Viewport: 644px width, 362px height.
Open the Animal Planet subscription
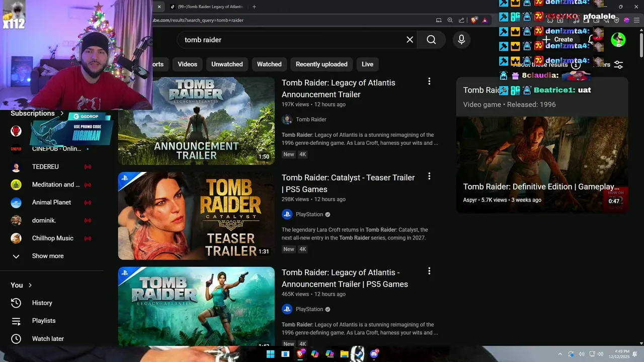(x=52, y=202)
